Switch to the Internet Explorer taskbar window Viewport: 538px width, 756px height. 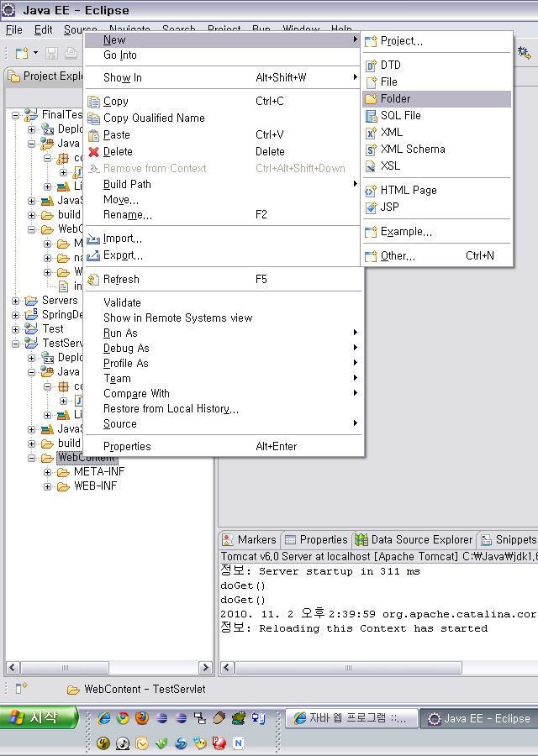click(x=351, y=718)
